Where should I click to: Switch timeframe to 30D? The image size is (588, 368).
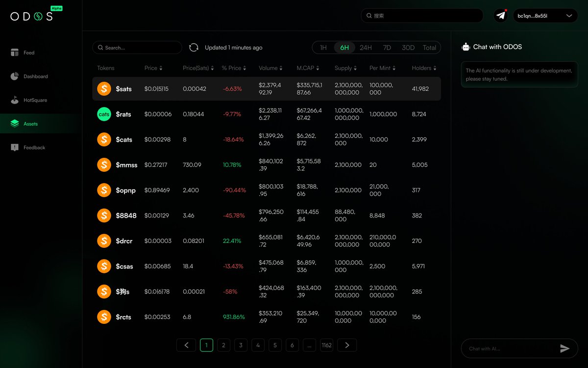coord(408,48)
